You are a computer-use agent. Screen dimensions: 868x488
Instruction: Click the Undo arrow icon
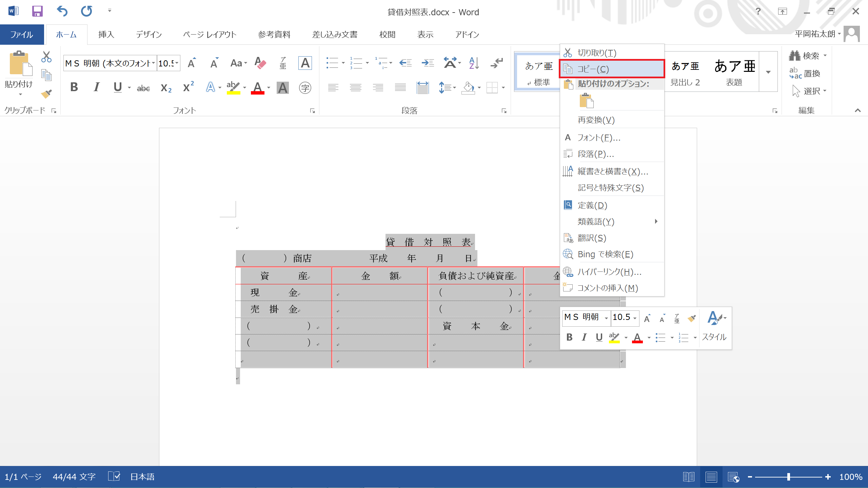pyautogui.click(x=62, y=11)
